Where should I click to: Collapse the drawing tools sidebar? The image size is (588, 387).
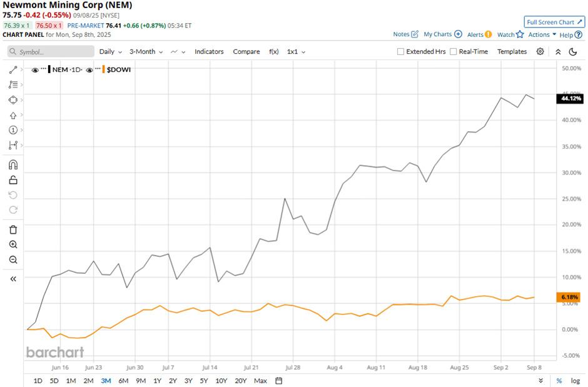coord(13,279)
